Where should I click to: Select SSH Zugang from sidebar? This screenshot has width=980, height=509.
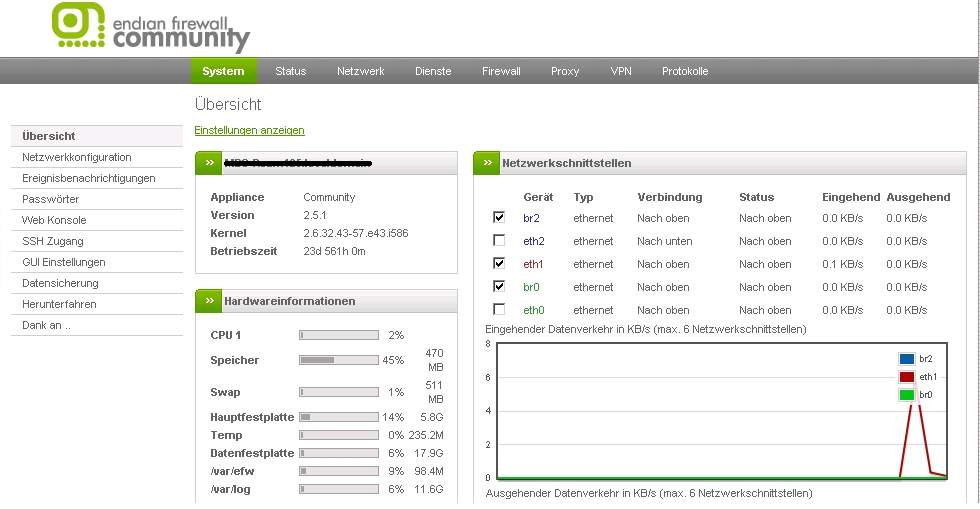pyautogui.click(x=53, y=241)
